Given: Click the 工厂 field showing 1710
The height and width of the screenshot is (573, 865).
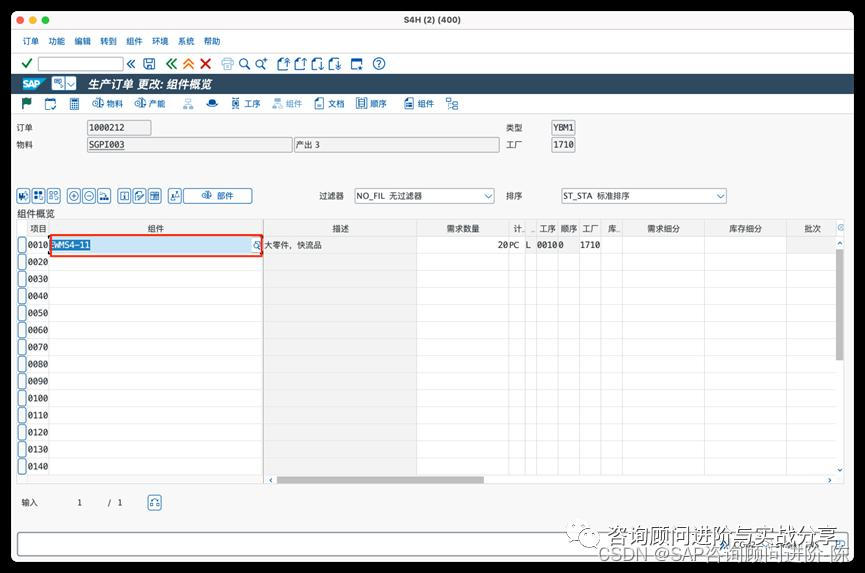Looking at the screenshot, I should (563, 144).
